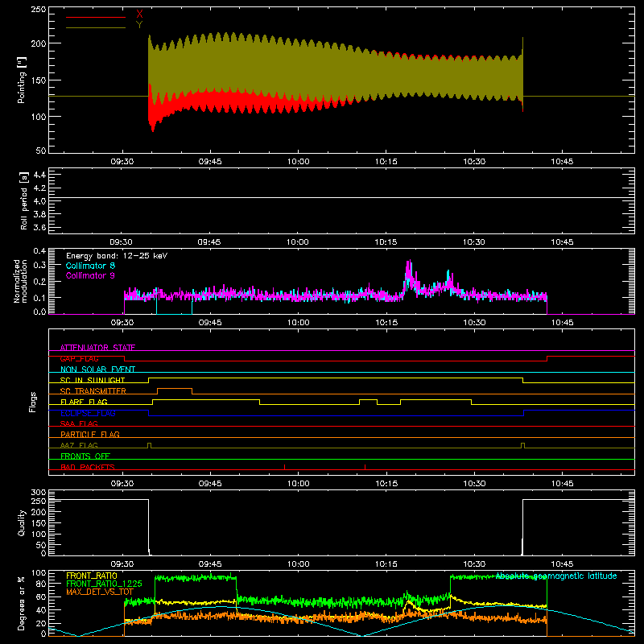Viewport: 644px width, 644px height.
Task: Select the green FRONT_RATIO_1225 legend entry
Action: (x=105, y=584)
